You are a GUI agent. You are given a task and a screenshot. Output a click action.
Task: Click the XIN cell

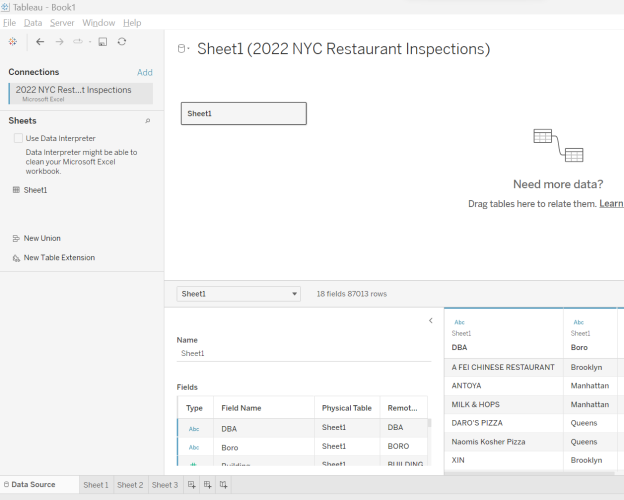[503, 460]
